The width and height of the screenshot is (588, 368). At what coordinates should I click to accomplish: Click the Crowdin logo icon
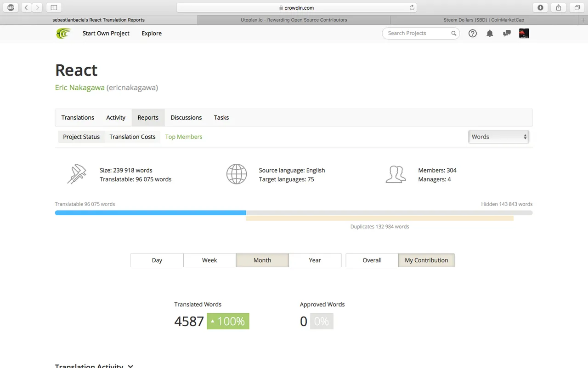coord(63,33)
